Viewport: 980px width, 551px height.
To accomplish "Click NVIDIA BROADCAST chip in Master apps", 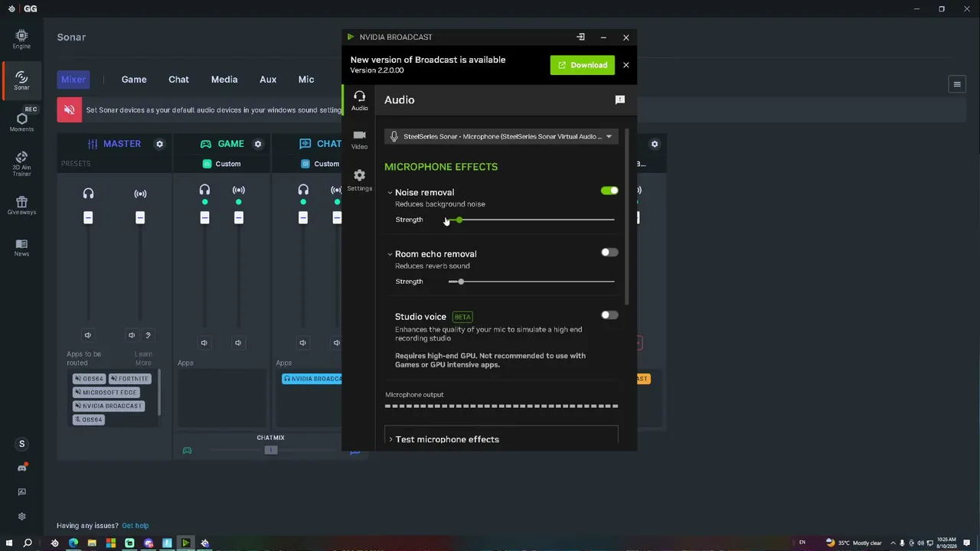I will click(108, 406).
